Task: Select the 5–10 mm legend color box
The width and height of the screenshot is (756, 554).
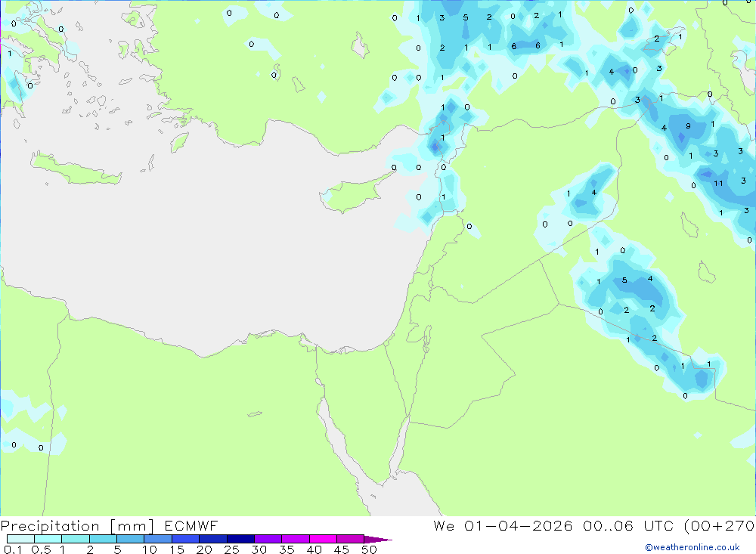Action: point(131,539)
